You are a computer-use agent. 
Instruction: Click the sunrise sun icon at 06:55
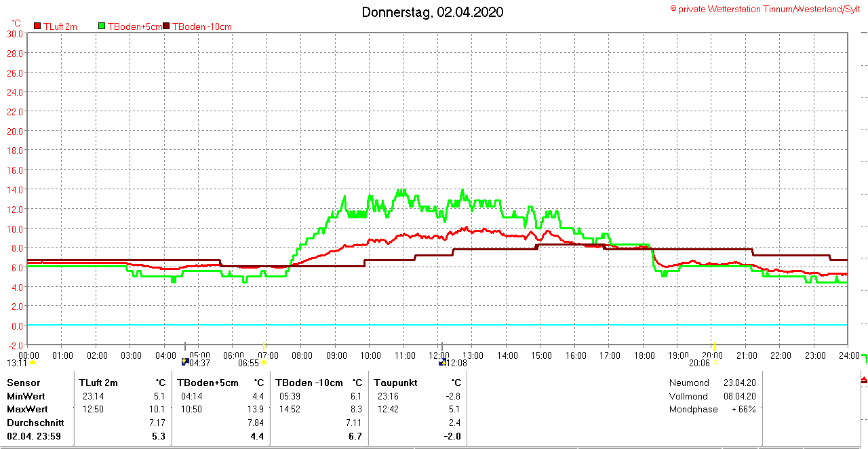click(264, 363)
